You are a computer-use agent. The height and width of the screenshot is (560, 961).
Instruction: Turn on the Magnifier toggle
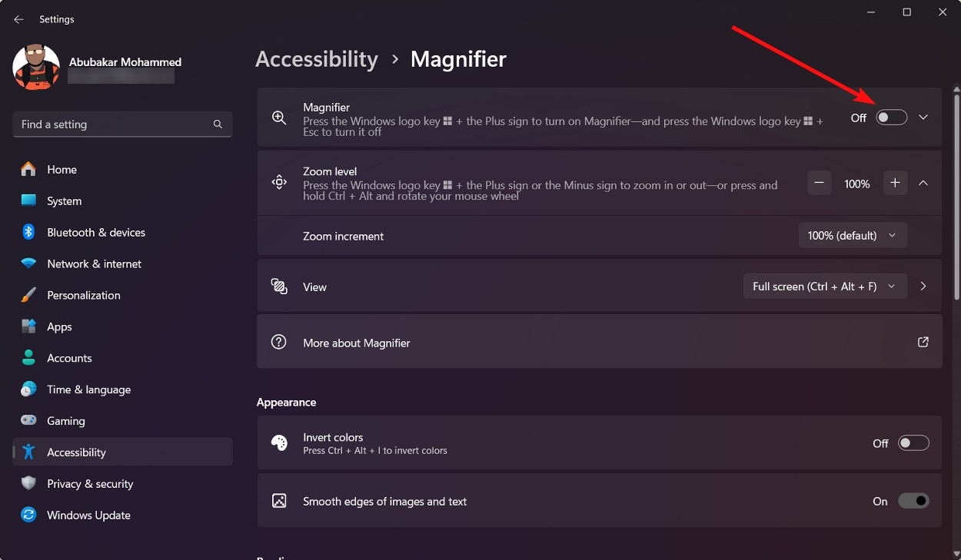[x=891, y=118]
